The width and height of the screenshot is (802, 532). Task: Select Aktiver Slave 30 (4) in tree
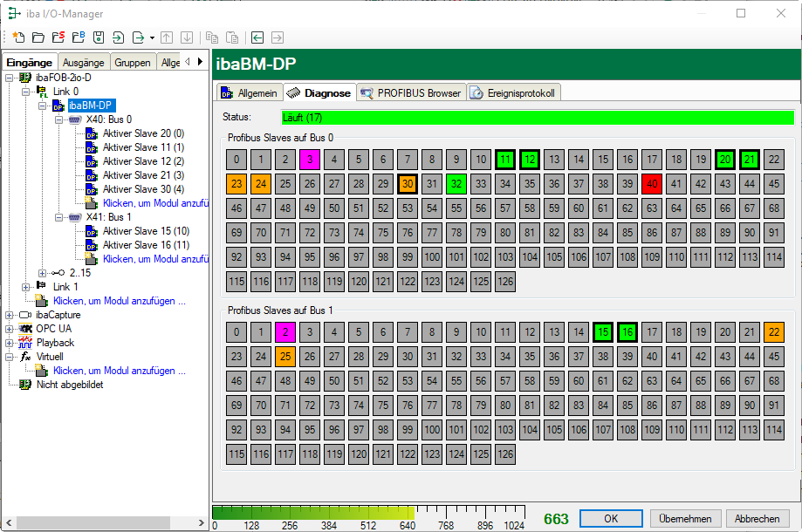tap(143, 189)
